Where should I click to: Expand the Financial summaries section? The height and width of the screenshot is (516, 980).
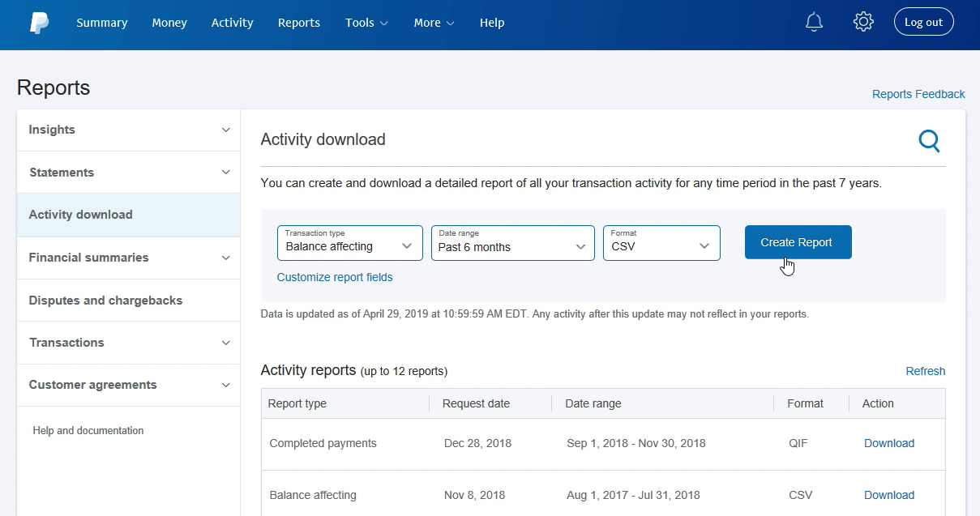(x=128, y=258)
